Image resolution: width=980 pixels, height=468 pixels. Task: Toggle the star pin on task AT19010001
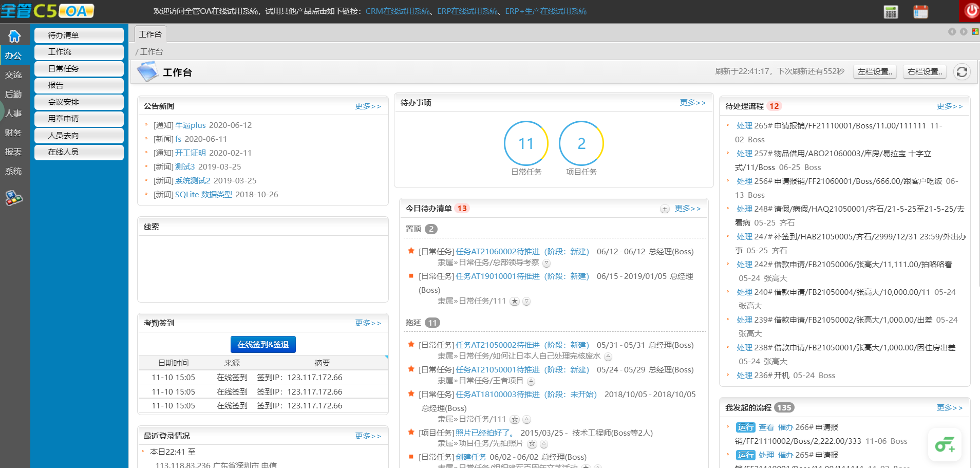click(x=514, y=302)
